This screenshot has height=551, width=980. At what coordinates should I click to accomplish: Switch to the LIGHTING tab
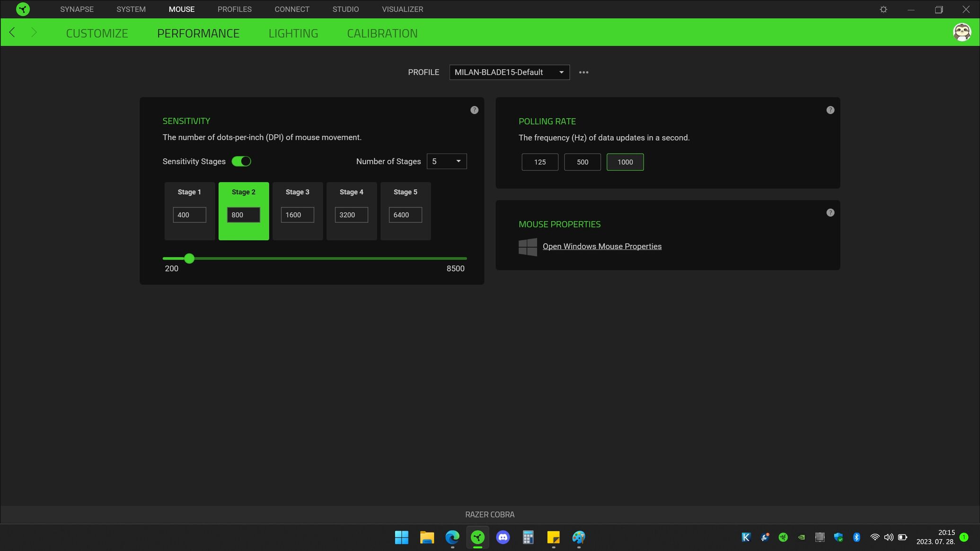[x=293, y=33]
